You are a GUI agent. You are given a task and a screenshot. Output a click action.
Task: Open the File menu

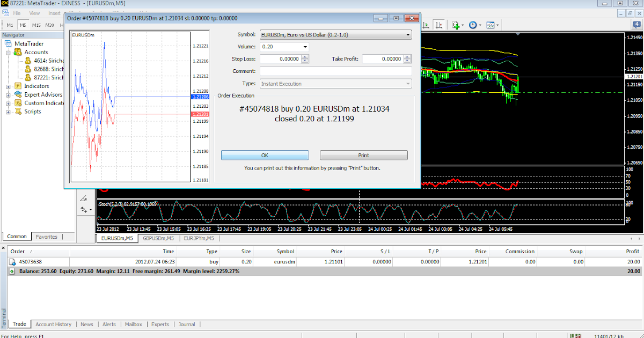coord(17,13)
